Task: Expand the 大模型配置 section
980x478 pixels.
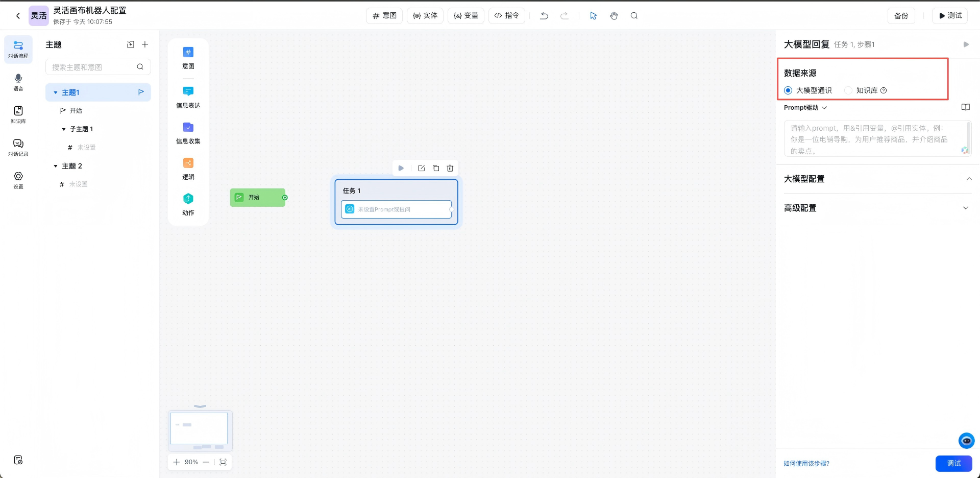Action: point(968,179)
